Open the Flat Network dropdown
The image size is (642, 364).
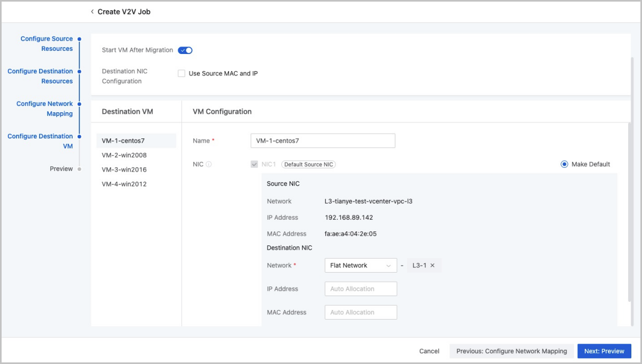tap(360, 266)
